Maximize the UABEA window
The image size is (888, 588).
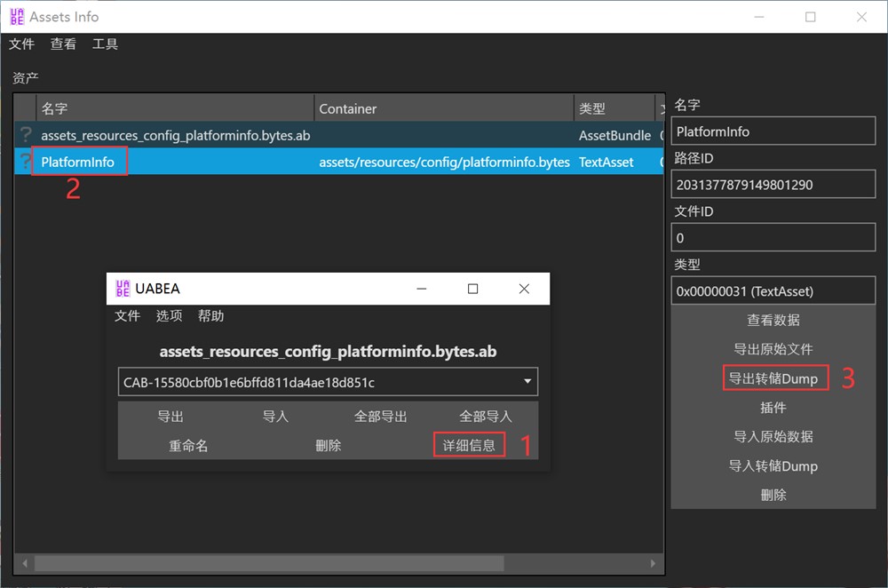(473, 289)
